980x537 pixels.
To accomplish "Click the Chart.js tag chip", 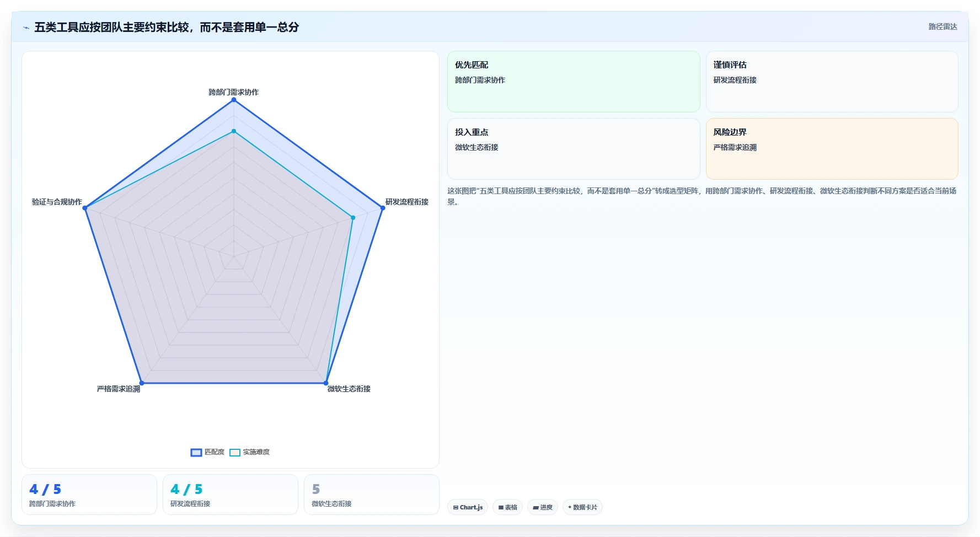I will click(x=468, y=507).
